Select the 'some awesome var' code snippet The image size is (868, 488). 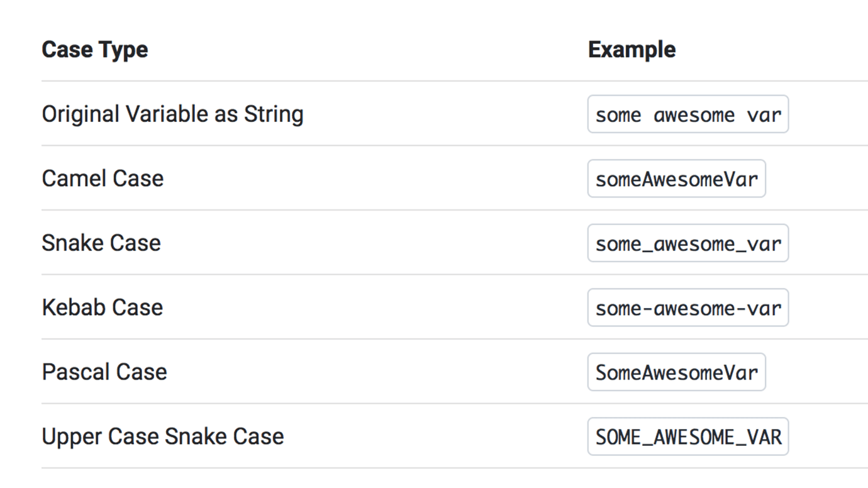point(687,114)
